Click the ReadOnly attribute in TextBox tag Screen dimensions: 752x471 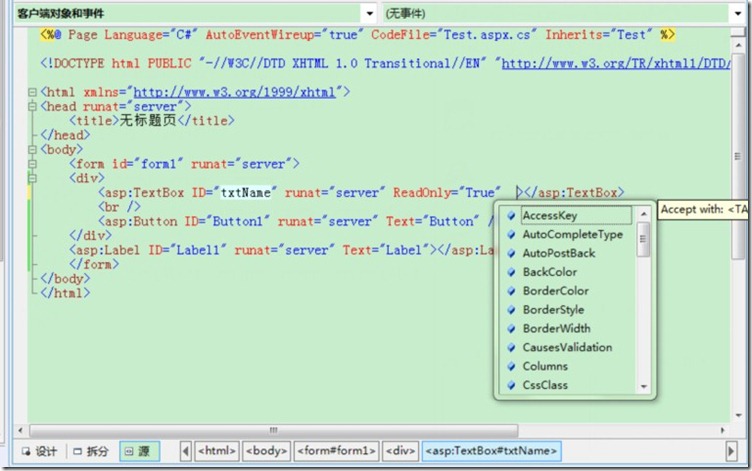tap(422, 193)
